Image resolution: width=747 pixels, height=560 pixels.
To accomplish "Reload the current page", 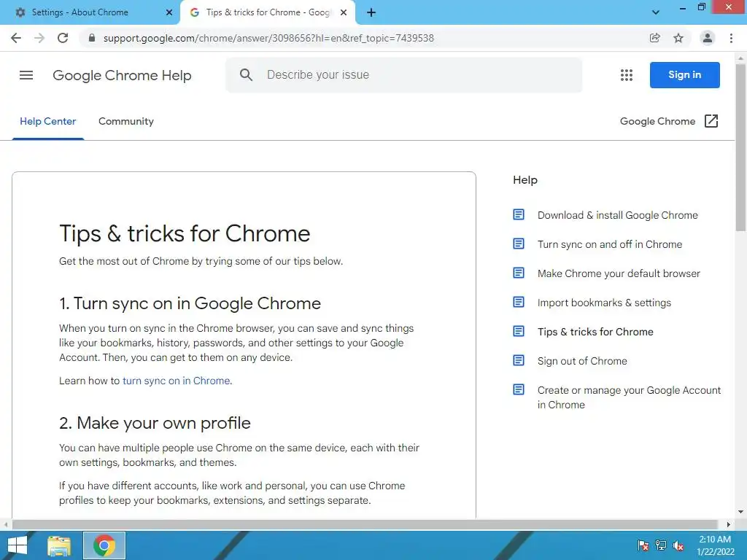I will [x=63, y=38].
